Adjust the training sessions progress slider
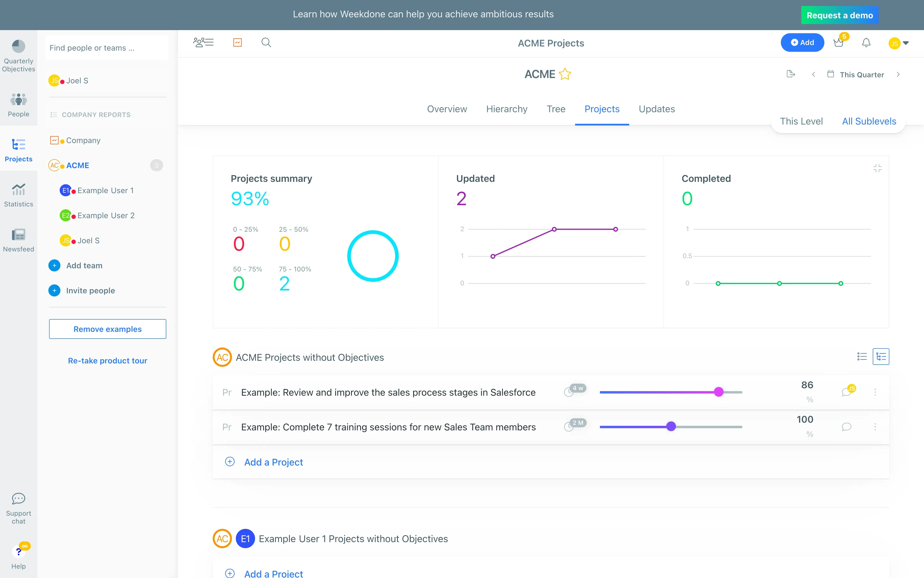924x578 pixels. (x=671, y=427)
